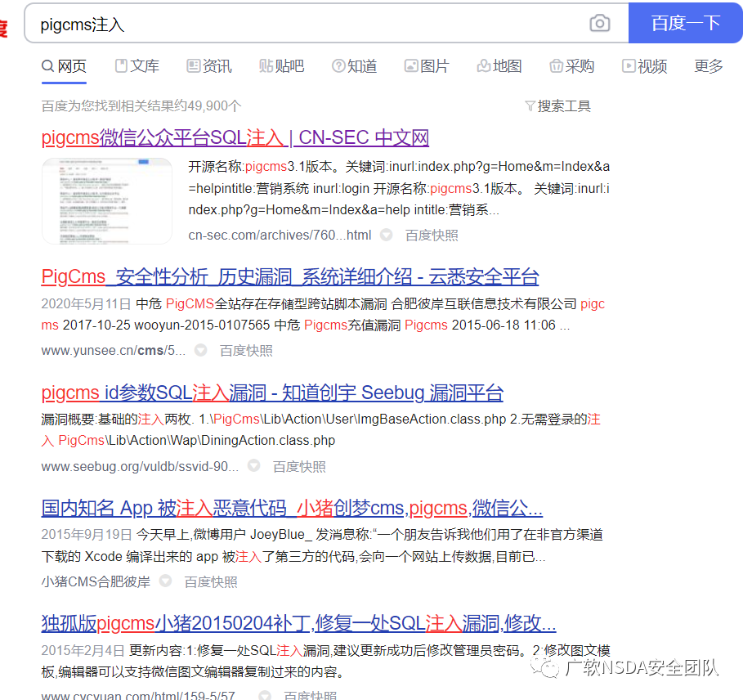Image resolution: width=743 pixels, height=700 pixels.
Task: Click the snippet date 2015年2月4日
Action: click(83, 651)
